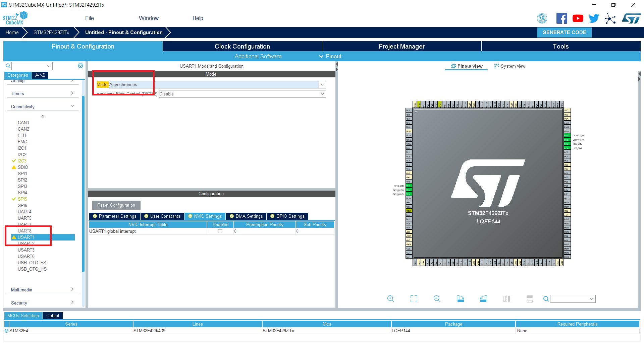Zoom in on the pinout view
Image resolution: width=644 pixels, height=345 pixels.
(x=390, y=299)
